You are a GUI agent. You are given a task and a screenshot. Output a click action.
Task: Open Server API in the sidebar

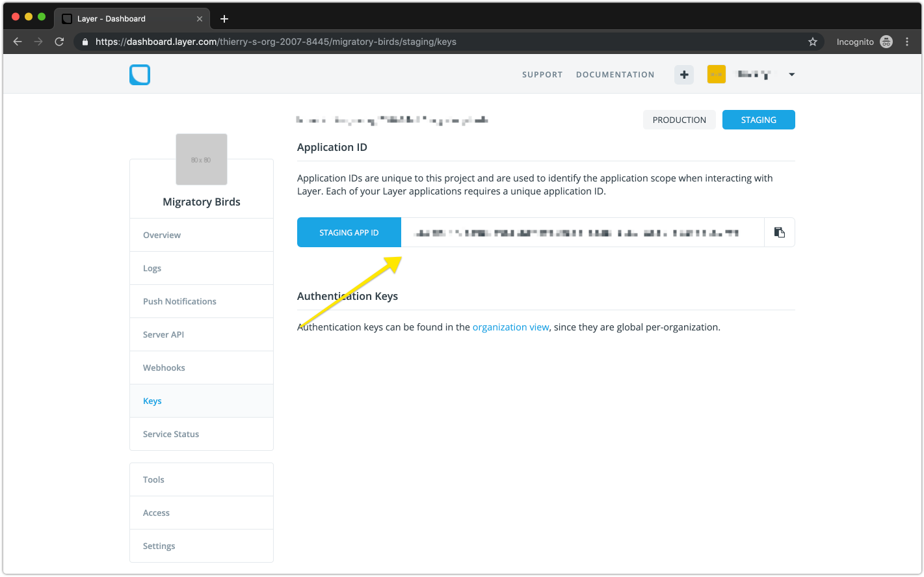point(202,334)
